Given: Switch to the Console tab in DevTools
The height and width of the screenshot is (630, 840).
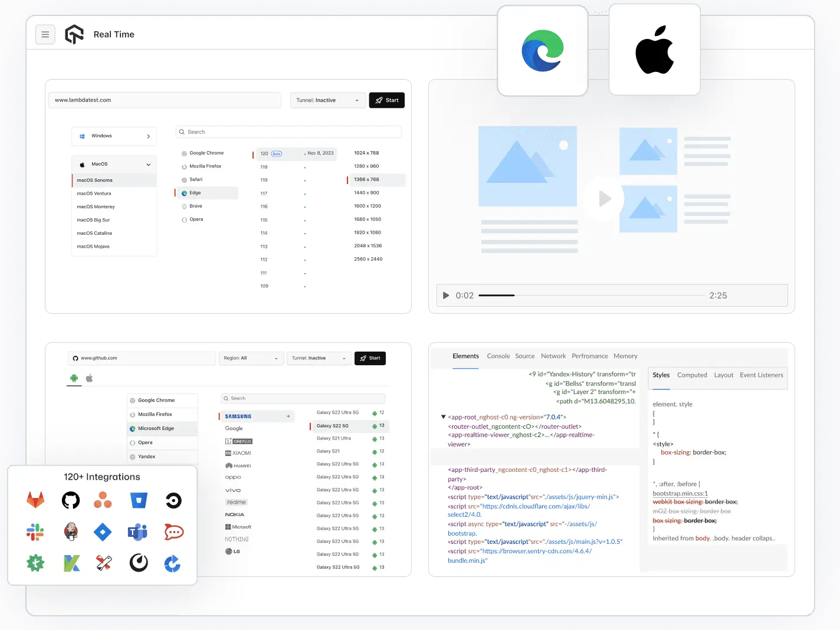Looking at the screenshot, I should (x=498, y=356).
